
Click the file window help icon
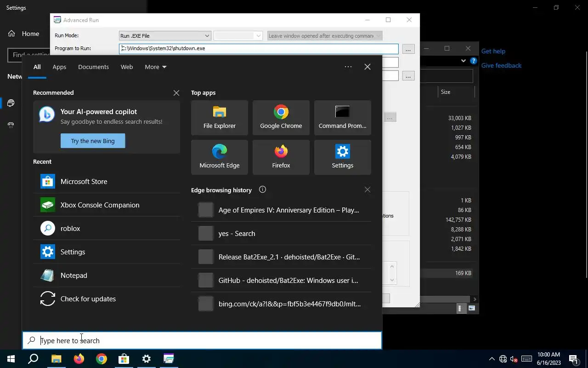pyautogui.click(x=474, y=61)
